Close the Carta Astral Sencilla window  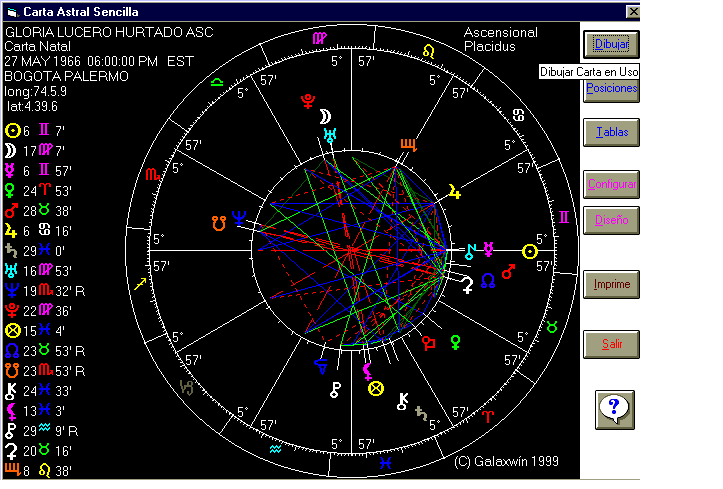(x=632, y=11)
